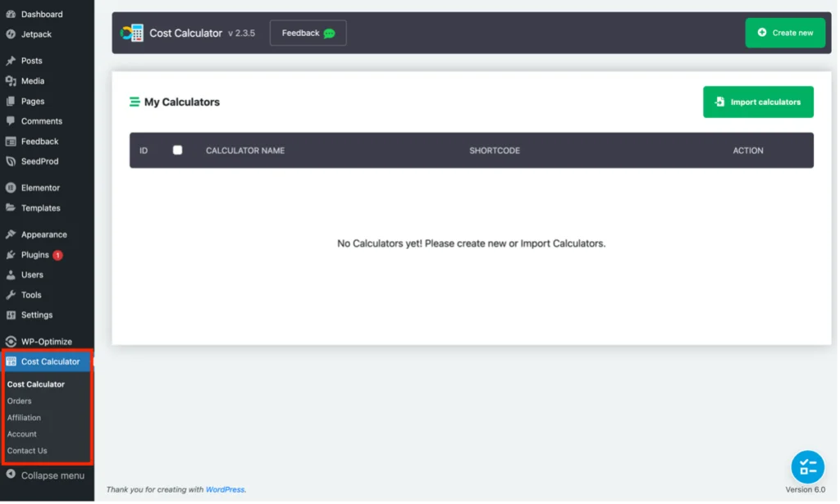Select the Cost Calculator submenu item
The height and width of the screenshot is (504, 840).
point(36,384)
